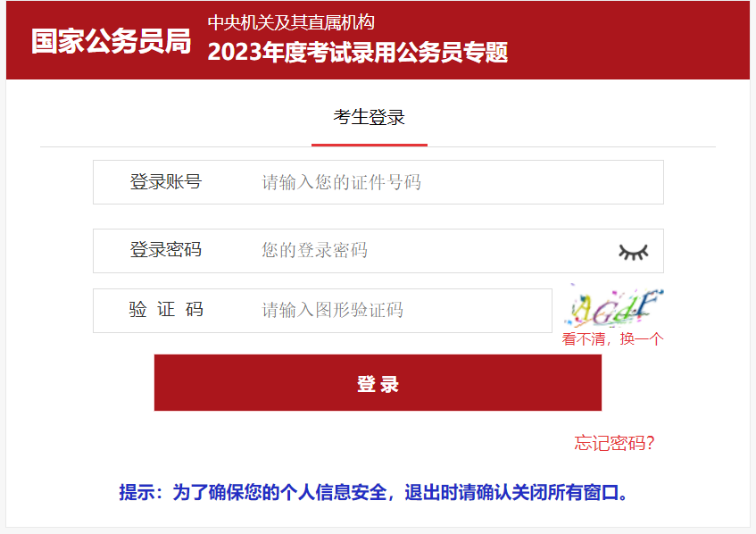
Task: Click the AGdF captcha image
Action: 613,307
